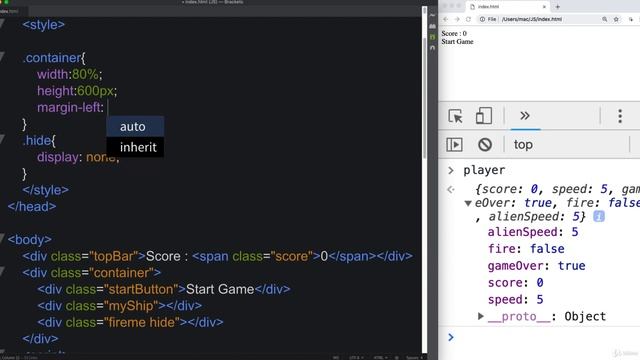Click the console input prompt line

click(x=543, y=337)
